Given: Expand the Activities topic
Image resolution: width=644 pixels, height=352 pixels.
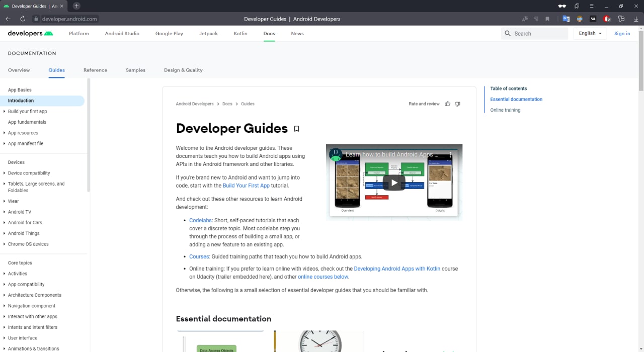Looking at the screenshot, I should (x=4, y=274).
